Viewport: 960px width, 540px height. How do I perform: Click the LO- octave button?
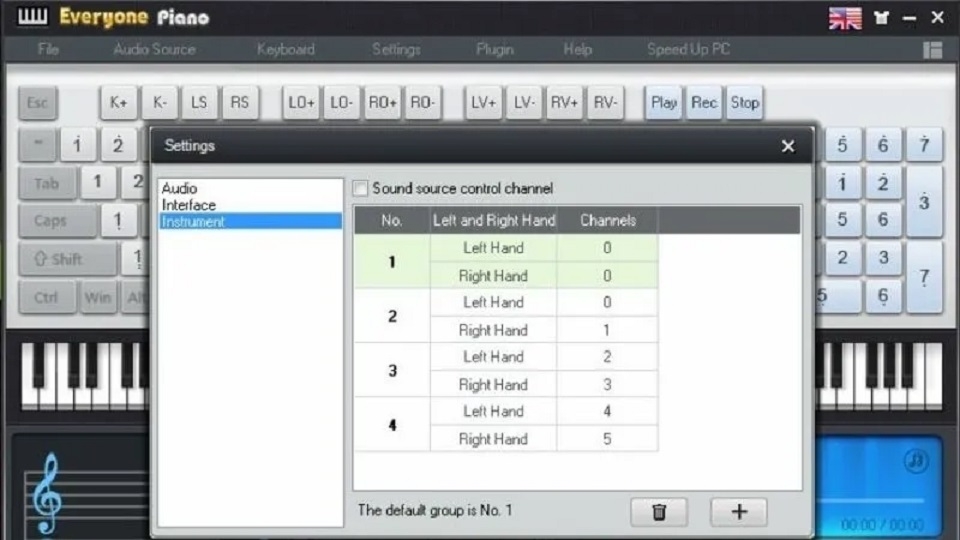tap(341, 102)
